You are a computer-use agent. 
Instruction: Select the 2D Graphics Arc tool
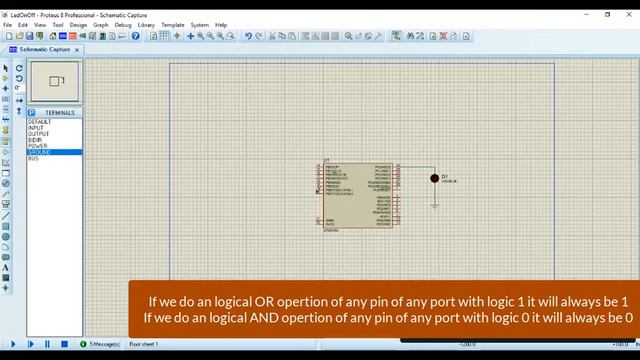click(x=6, y=247)
